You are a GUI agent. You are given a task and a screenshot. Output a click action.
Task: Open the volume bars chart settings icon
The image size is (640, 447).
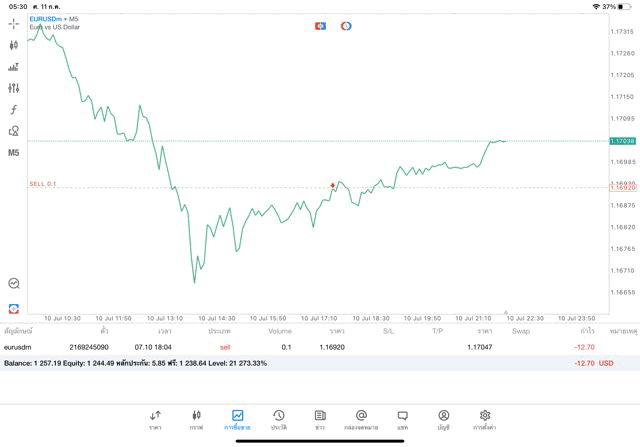(14, 67)
